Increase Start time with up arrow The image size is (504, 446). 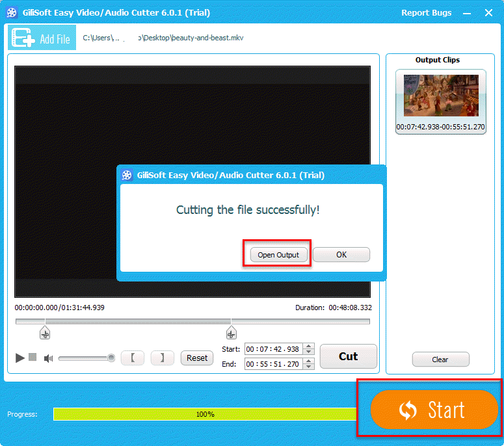(x=308, y=347)
